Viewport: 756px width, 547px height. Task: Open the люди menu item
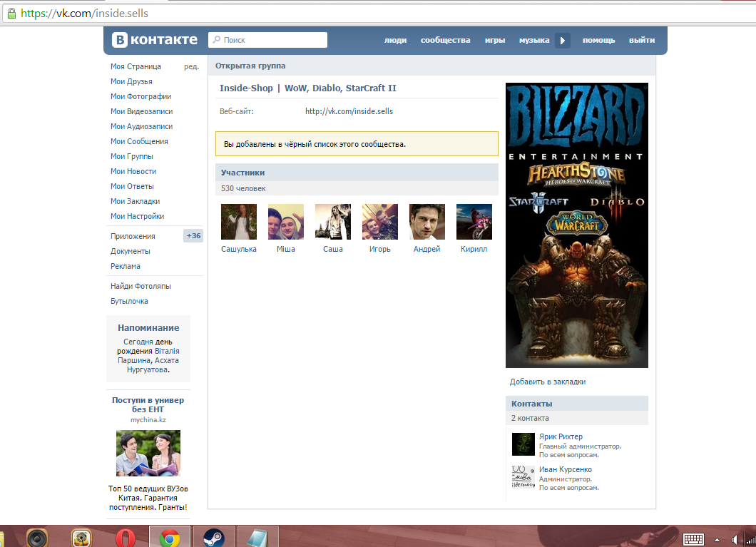(x=395, y=40)
